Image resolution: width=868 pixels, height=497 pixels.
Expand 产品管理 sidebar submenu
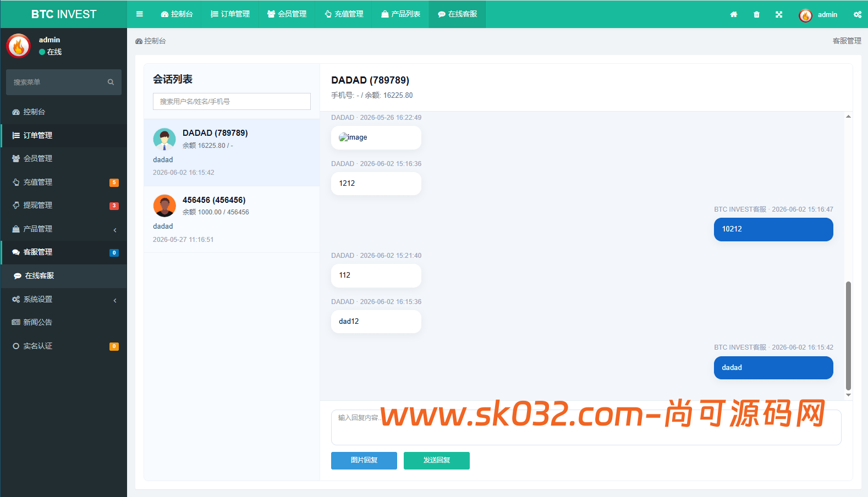tap(63, 229)
